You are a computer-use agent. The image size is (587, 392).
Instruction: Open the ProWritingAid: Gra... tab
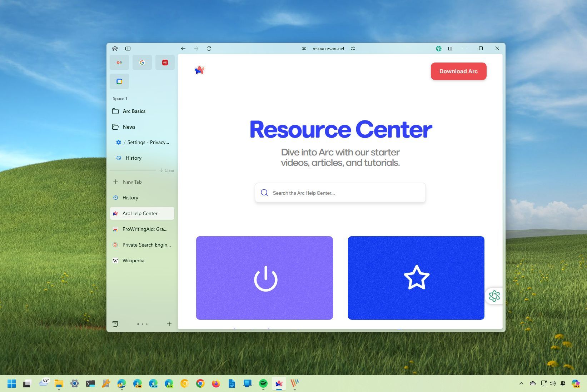click(145, 229)
